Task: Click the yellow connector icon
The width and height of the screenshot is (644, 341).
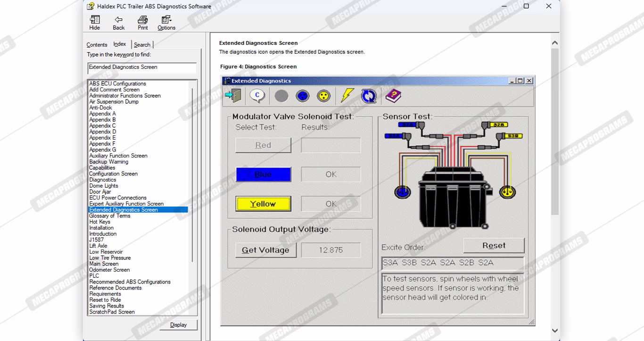Action: [x=323, y=96]
